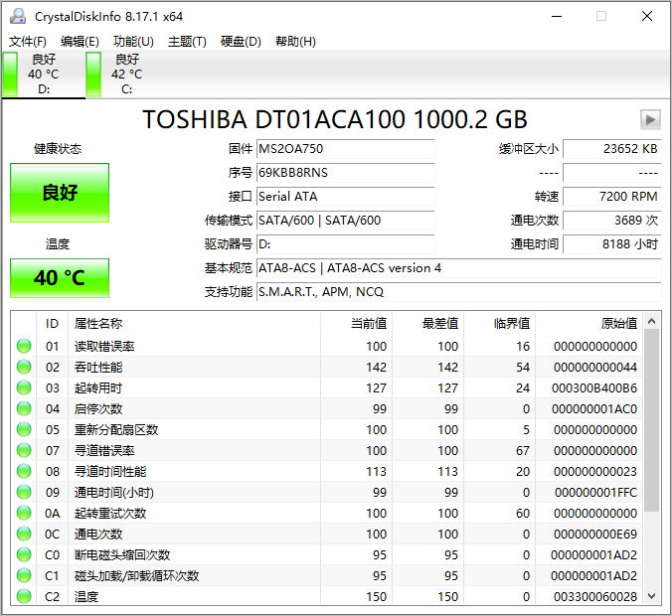Click green status indicator for row C2

coord(24,596)
